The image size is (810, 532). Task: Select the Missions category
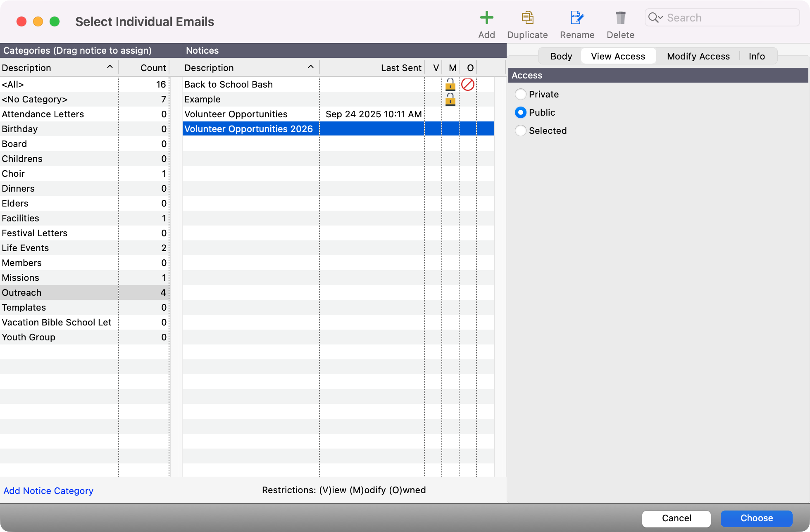click(84, 278)
